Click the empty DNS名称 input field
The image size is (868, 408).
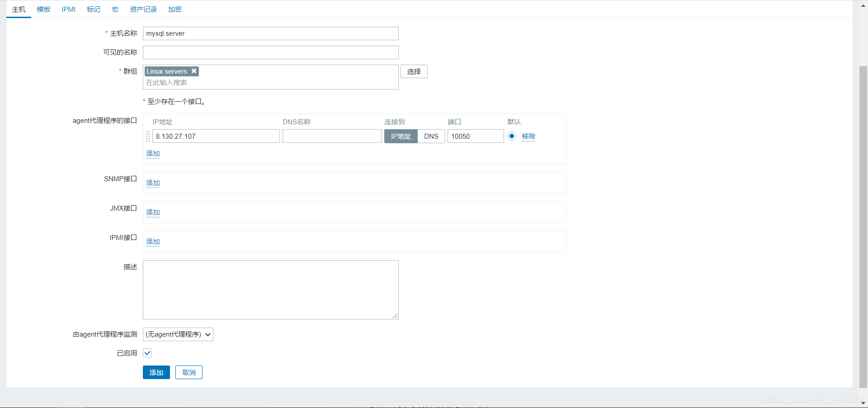click(x=332, y=136)
